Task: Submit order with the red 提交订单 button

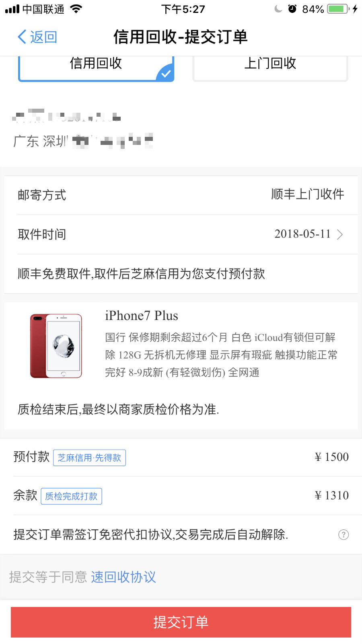Action: [x=181, y=622]
